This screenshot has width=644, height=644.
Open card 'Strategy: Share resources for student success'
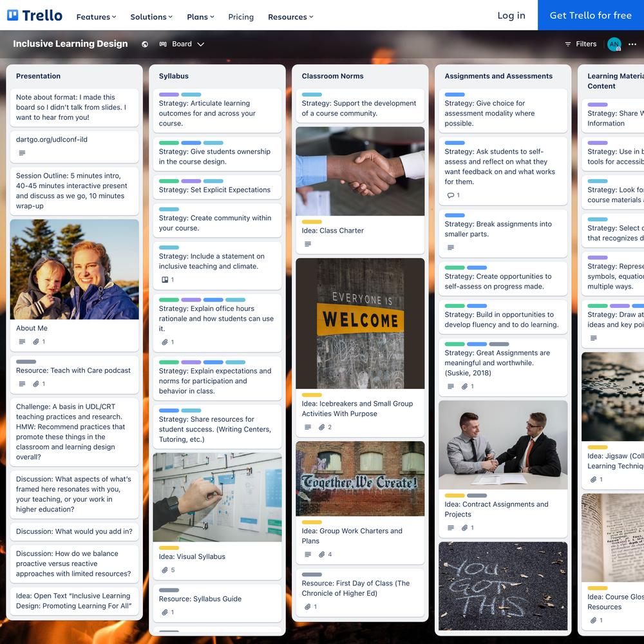(x=217, y=427)
